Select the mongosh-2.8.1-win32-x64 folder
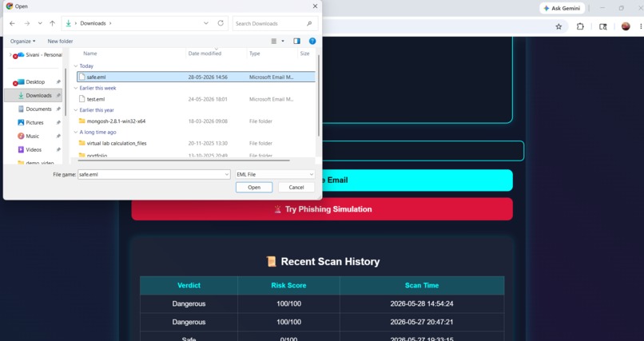This screenshot has height=341, width=644. (196, 121)
